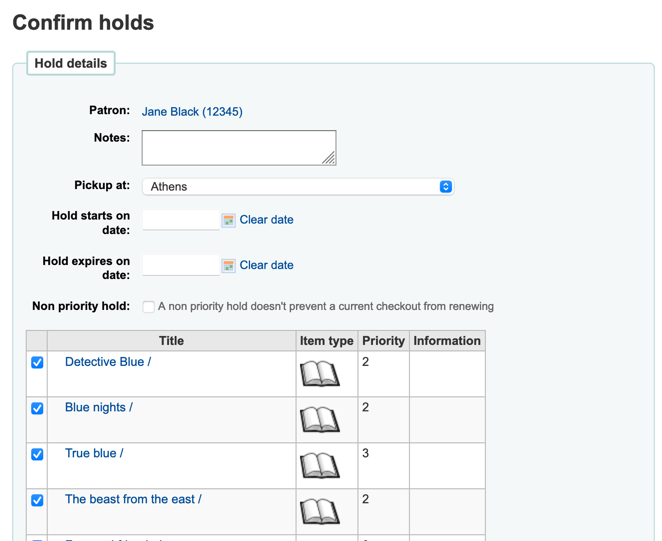The height and width of the screenshot is (541, 662).
Task: Focus the Hold starts on date field
Action: pyautogui.click(x=180, y=220)
